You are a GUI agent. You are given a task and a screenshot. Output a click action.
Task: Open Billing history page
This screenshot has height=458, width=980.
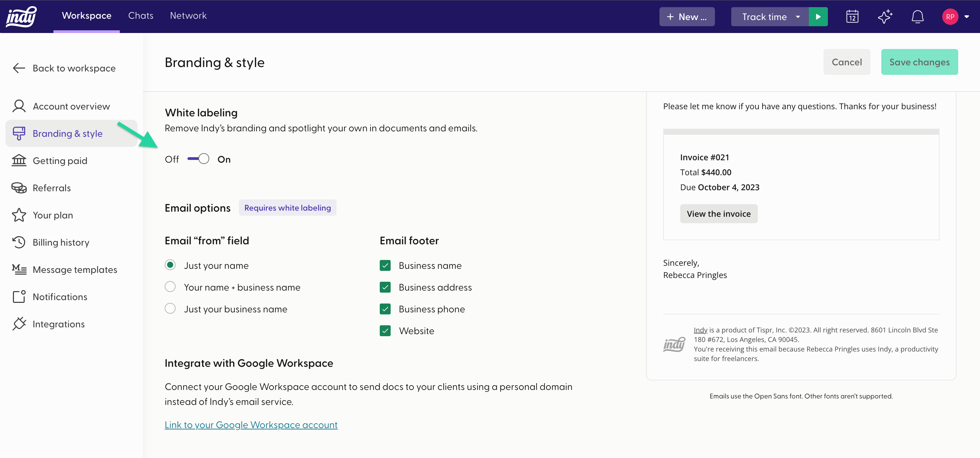click(71, 242)
